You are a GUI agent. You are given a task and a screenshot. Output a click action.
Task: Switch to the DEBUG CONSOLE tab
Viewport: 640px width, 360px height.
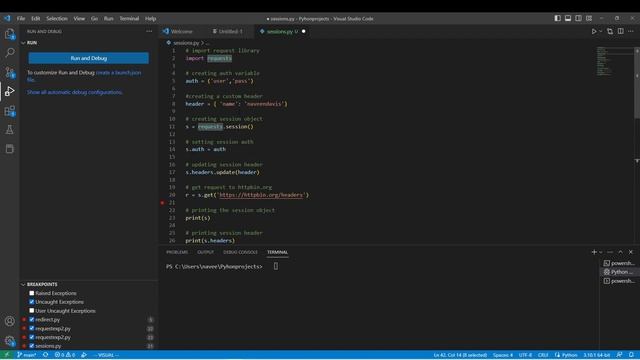[240, 252]
